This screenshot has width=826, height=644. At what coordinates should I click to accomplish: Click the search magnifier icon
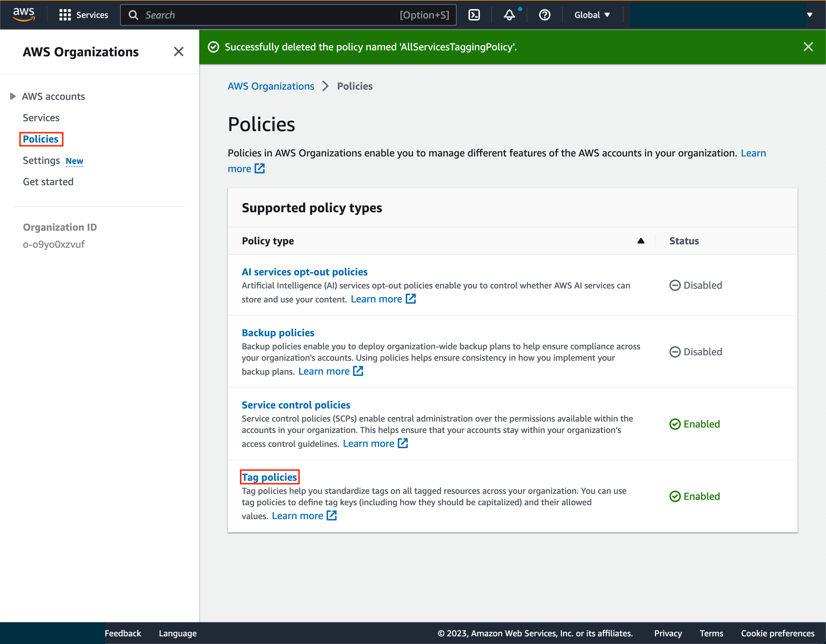tap(133, 15)
